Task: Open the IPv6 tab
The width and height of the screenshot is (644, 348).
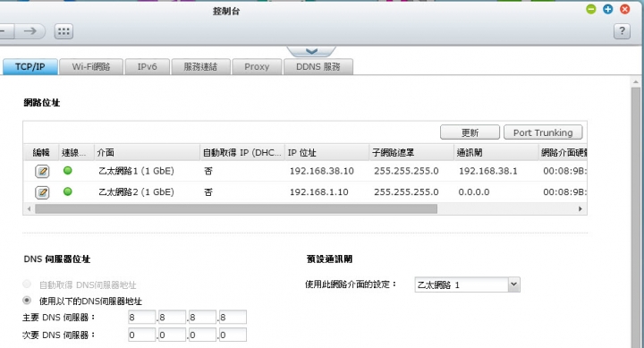Action: pyautogui.click(x=147, y=66)
